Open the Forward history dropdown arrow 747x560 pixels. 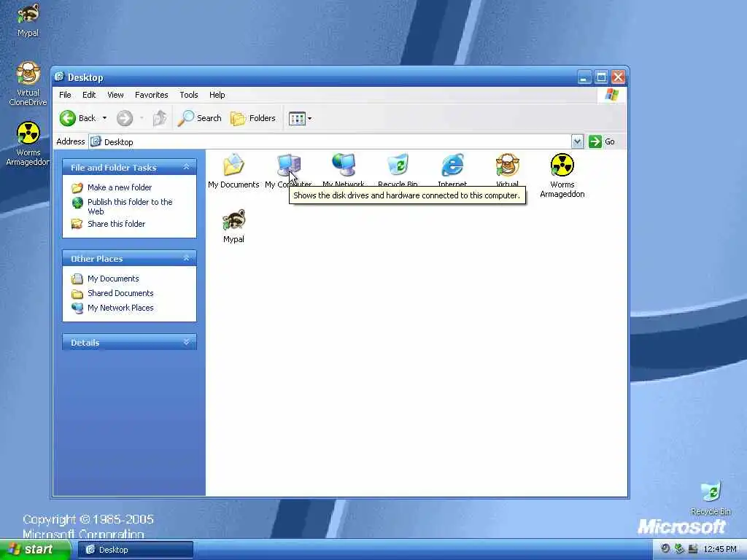pos(142,118)
